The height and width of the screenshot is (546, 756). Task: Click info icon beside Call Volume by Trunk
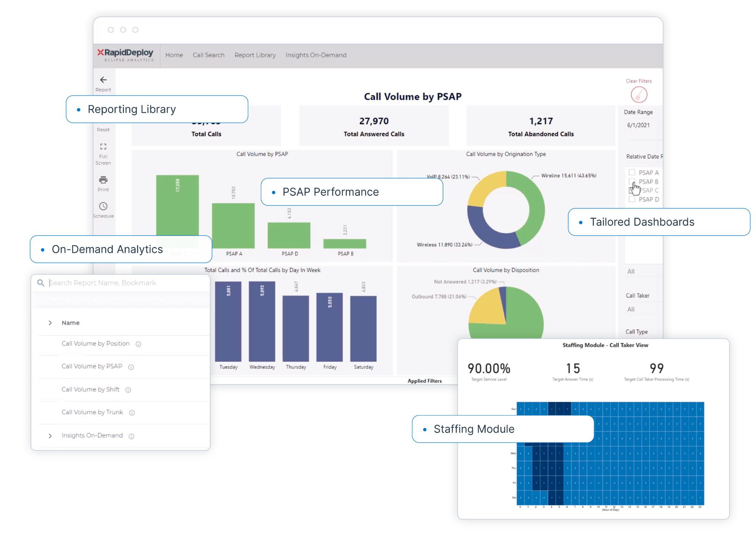132,413
